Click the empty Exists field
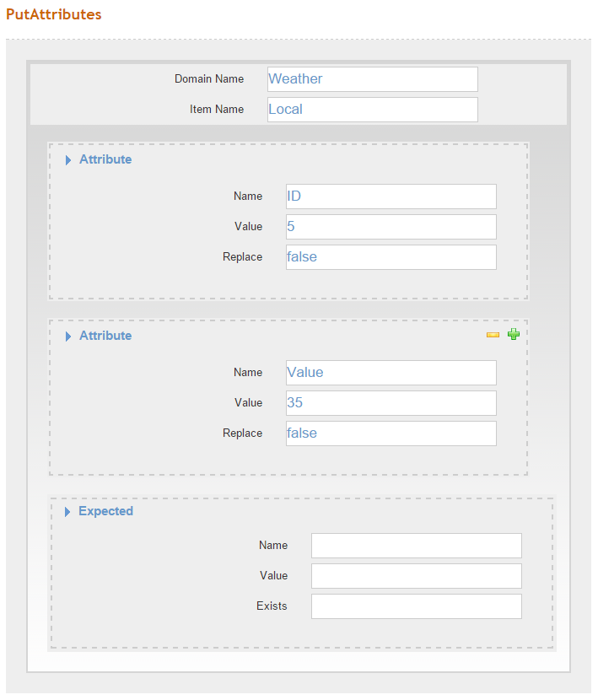 416,606
